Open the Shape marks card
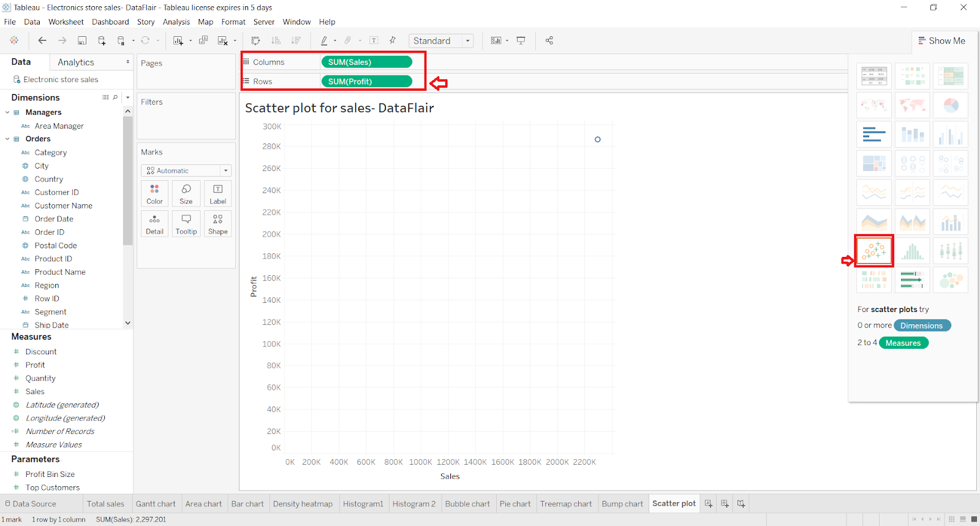 (x=218, y=224)
